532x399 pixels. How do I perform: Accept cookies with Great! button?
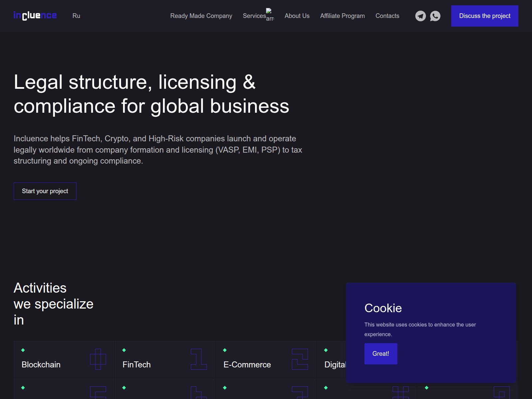(381, 354)
